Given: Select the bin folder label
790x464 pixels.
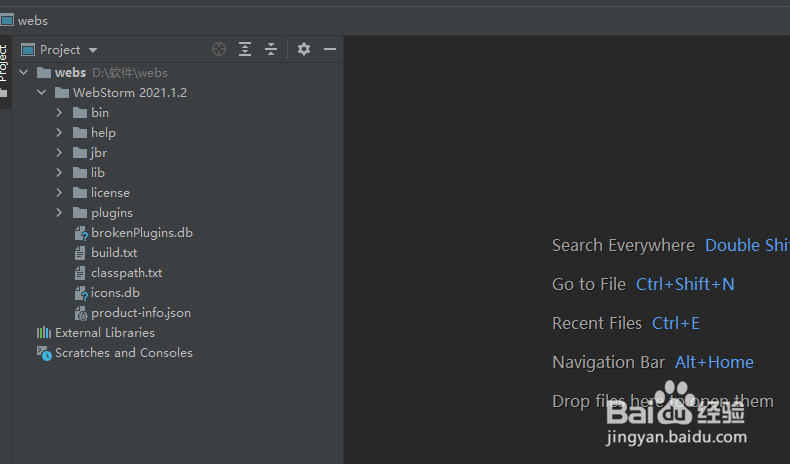Looking at the screenshot, I should pyautogui.click(x=100, y=113).
